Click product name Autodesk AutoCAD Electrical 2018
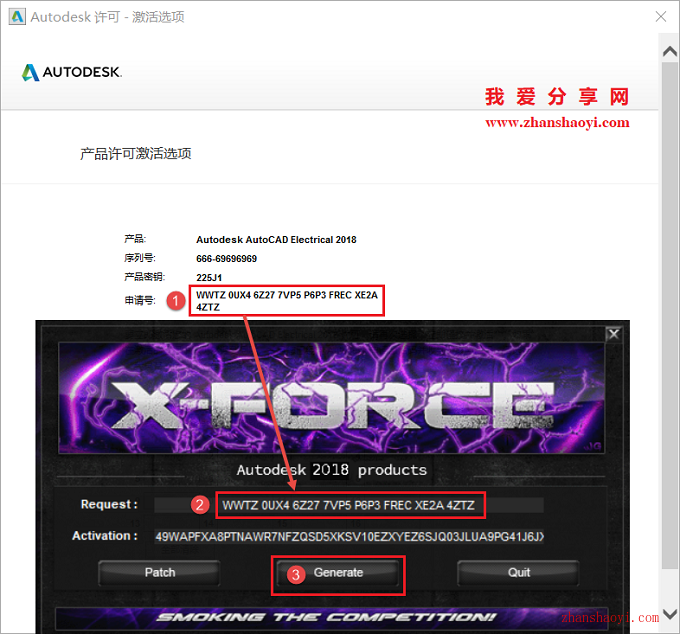The height and width of the screenshot is (634, 680). click(x=276, y=240)
